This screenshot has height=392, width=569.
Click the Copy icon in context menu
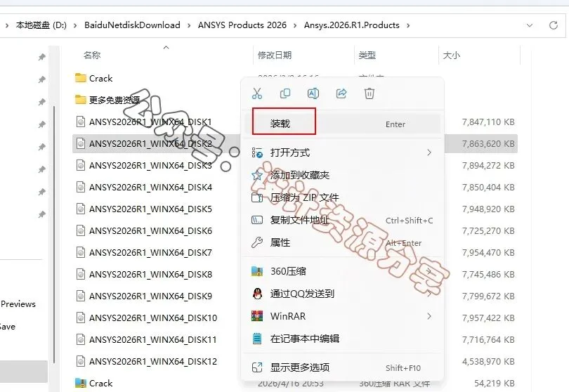point(285,93)
